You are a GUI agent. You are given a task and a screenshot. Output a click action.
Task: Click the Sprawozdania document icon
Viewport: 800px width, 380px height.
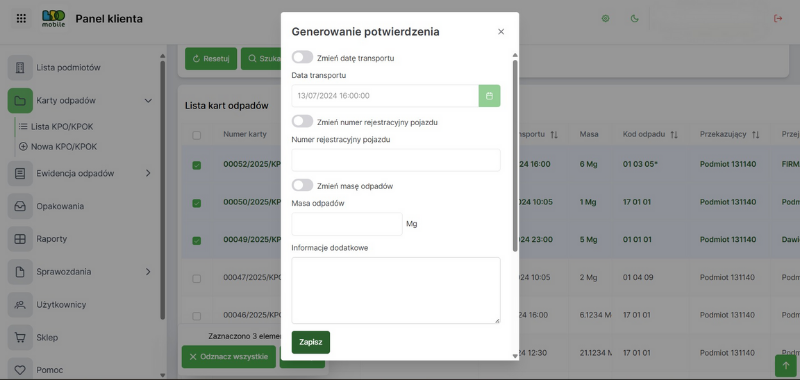coord(20,272)
